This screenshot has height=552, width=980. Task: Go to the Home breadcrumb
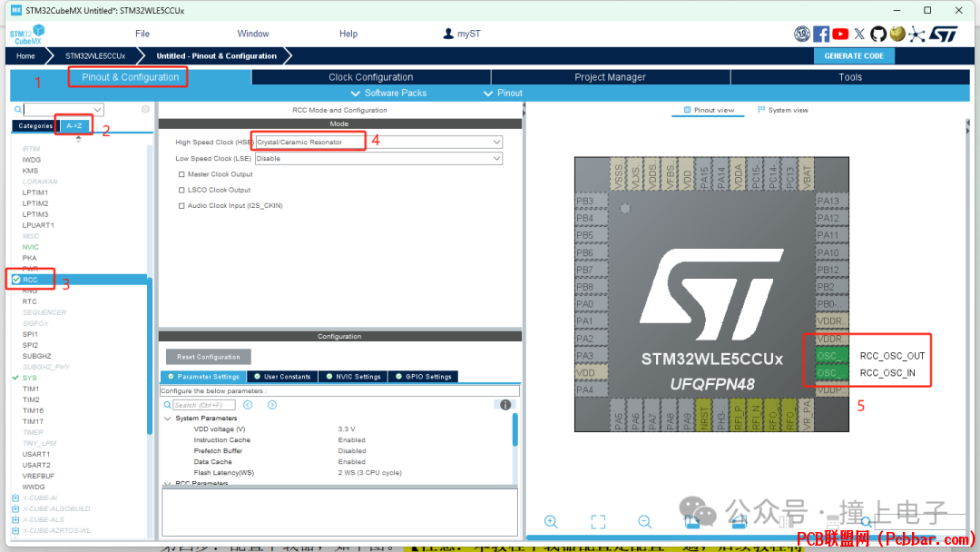pyautogui.click(x=25, y=55)
